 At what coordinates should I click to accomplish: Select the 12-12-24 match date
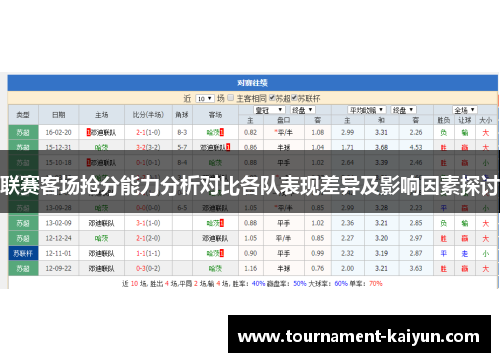(59, 238)
